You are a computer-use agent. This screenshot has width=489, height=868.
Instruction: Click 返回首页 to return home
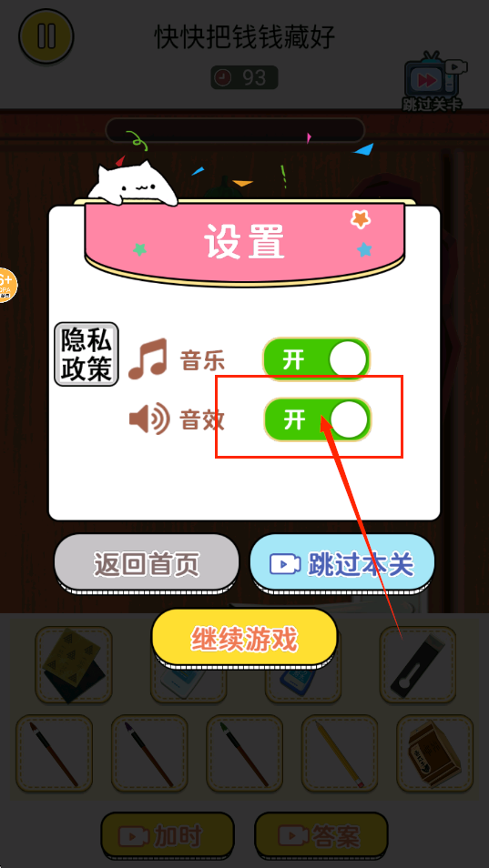pos(147,564)
